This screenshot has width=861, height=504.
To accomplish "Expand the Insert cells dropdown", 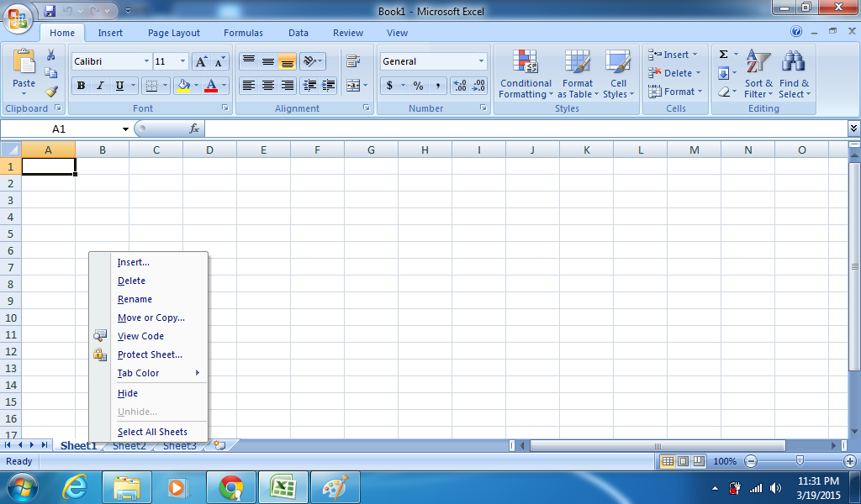I will tap(695, 55).
